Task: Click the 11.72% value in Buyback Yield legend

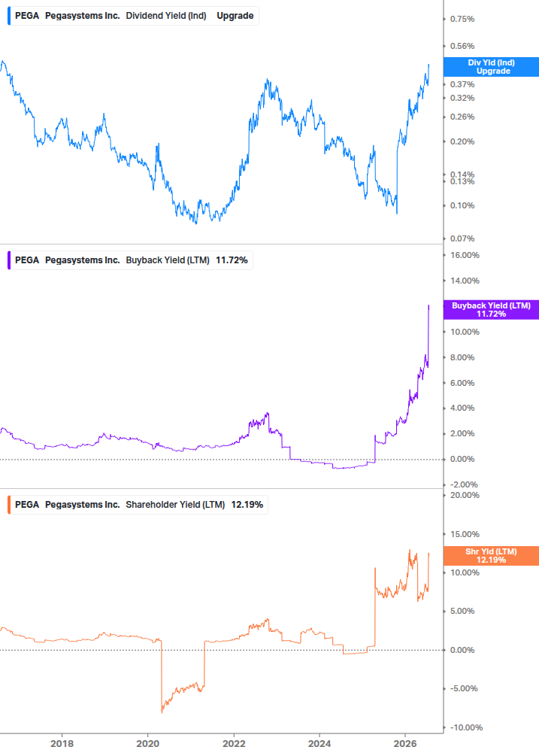Action: [232, 260]
